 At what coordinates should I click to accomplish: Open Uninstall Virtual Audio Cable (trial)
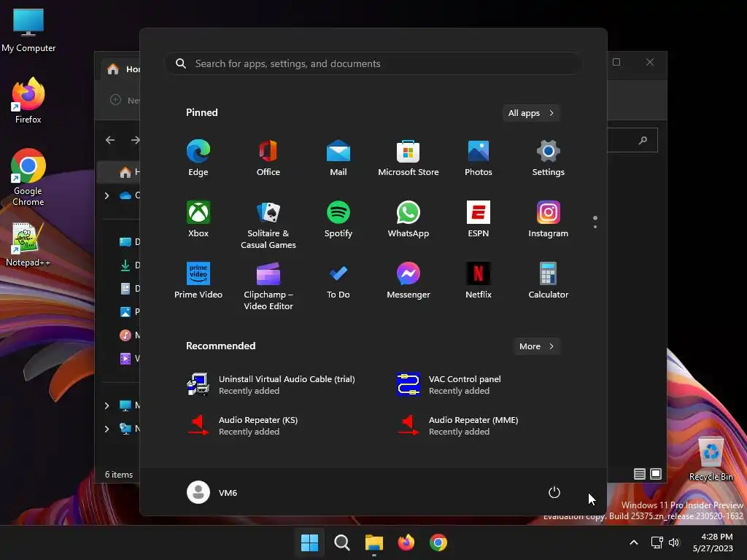tap(271, 384)
